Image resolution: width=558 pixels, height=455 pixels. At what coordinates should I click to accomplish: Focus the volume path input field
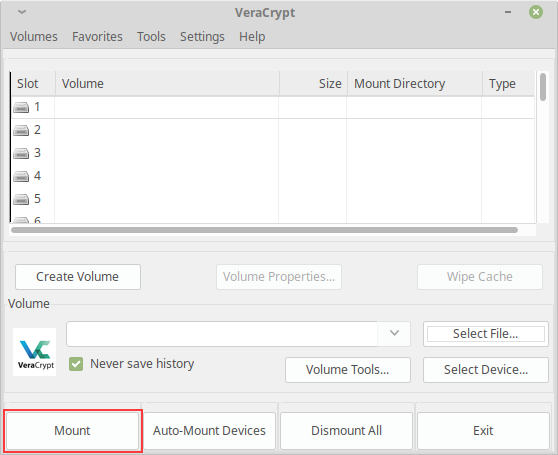222,334
